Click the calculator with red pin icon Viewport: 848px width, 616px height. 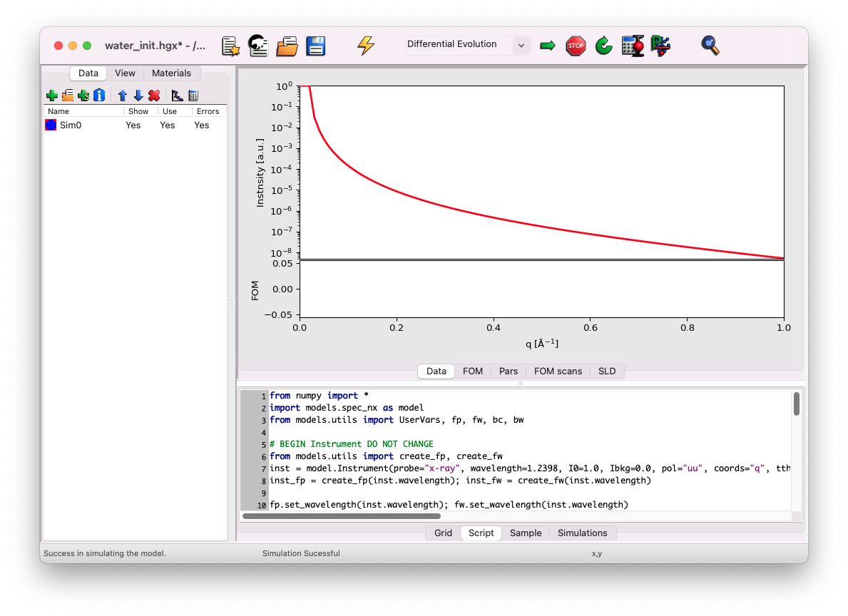pos(632,46)
